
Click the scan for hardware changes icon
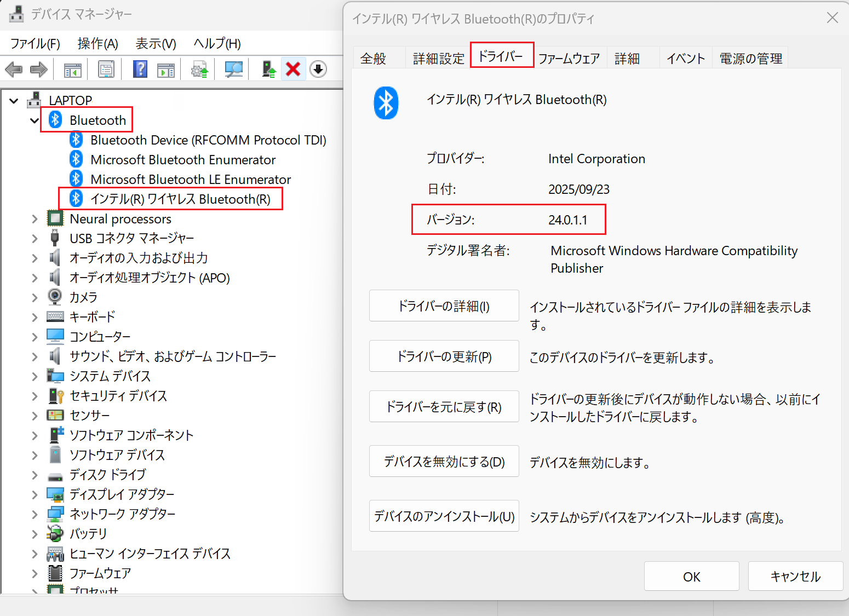click(234, 70)
